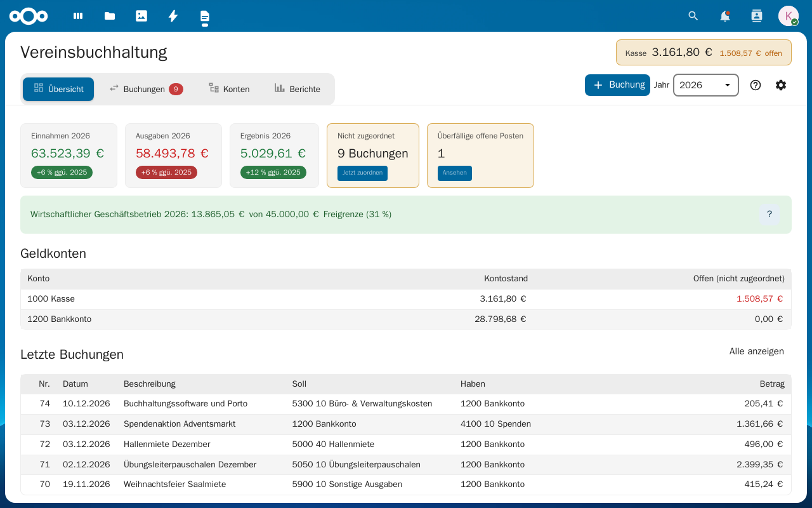Open the Jahr 2026 dropdown
The width and height of the screenshot is (812, 508).
click(706, 85)
